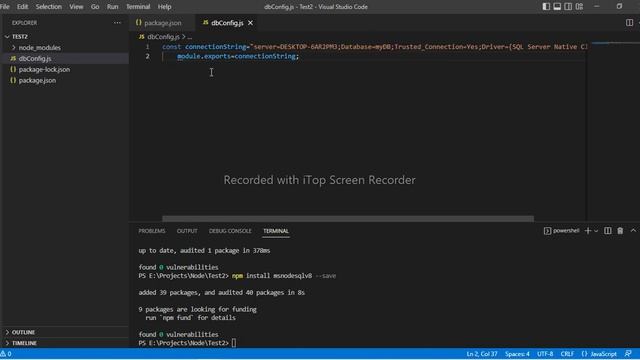Click line number 1 in editor gutter
The width and height of the screenshot is (640, 360).
pos(147,47)
